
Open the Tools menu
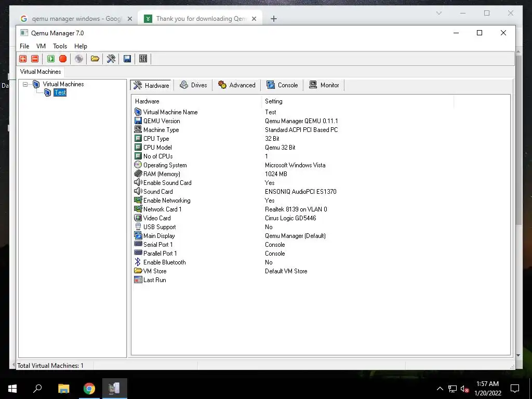pyautogui.click(x=60, y=46)
